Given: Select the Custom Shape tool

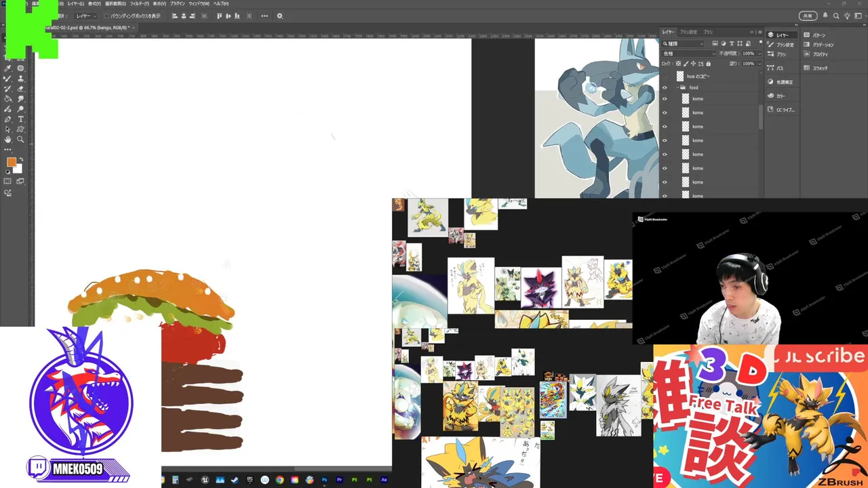Looking at the screenshot, I should (x=20, y=129).
